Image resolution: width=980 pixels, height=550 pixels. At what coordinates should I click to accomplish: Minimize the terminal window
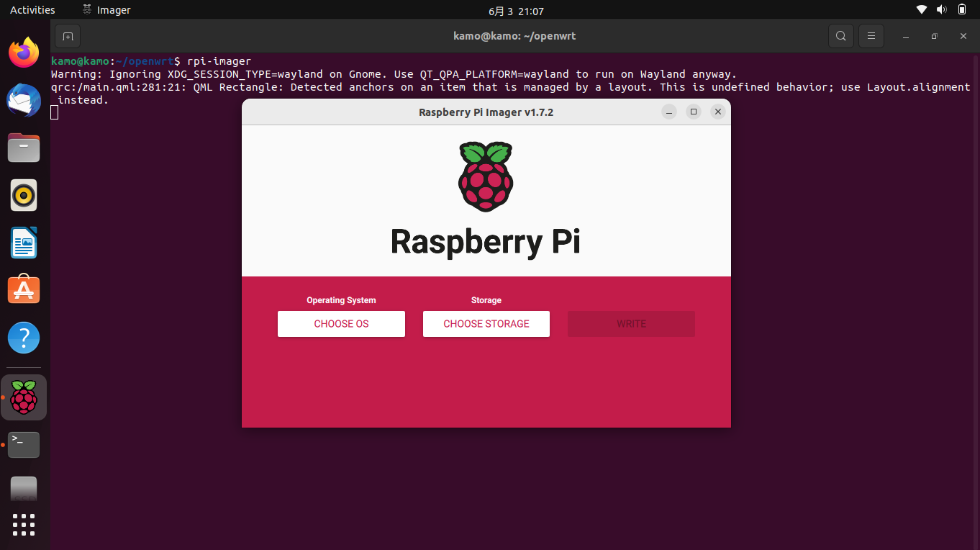coord(906,36)
